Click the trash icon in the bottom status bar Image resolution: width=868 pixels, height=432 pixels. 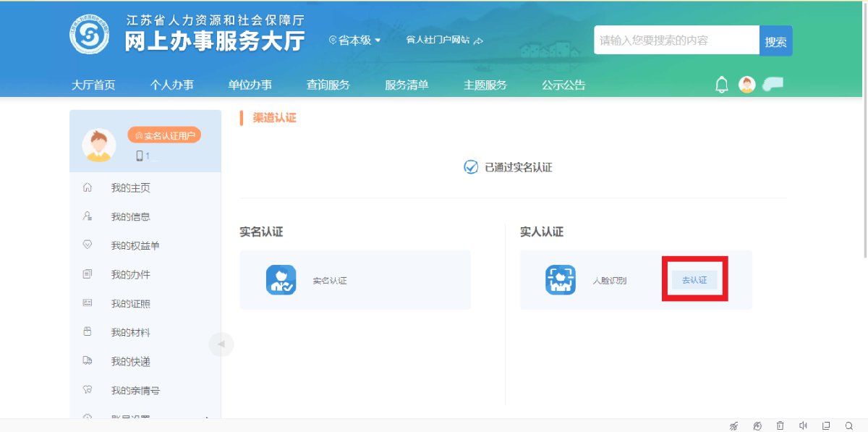[780, 425]
